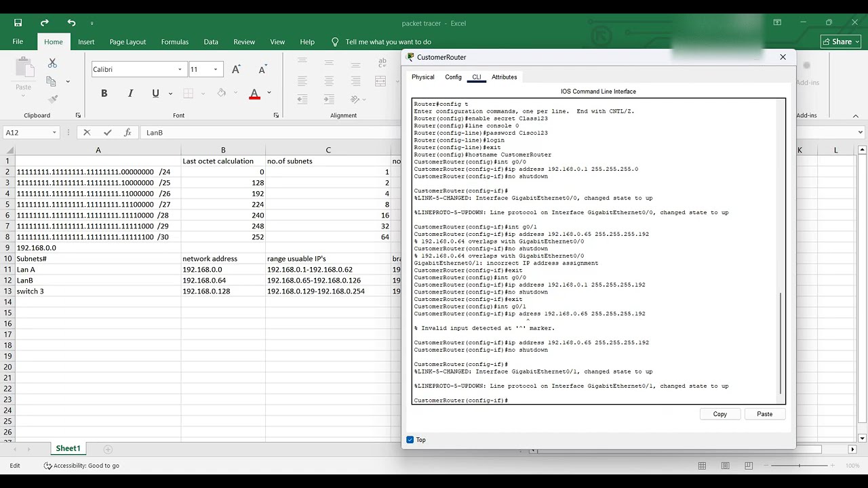Screen dimensions: 868x488
Task: Select cell A11 containing Lan A
Action: (98, 270)
